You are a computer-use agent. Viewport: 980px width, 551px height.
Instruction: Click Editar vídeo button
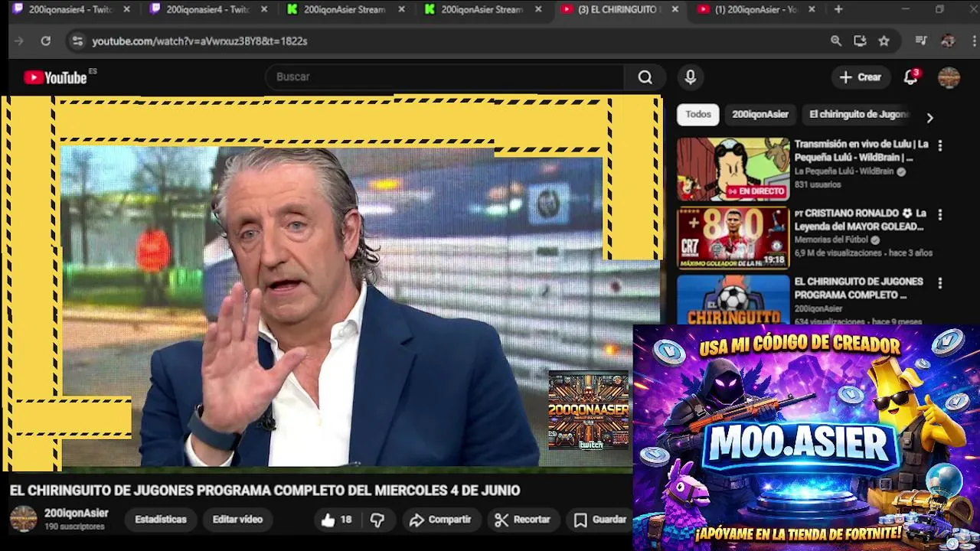point(237,520)
